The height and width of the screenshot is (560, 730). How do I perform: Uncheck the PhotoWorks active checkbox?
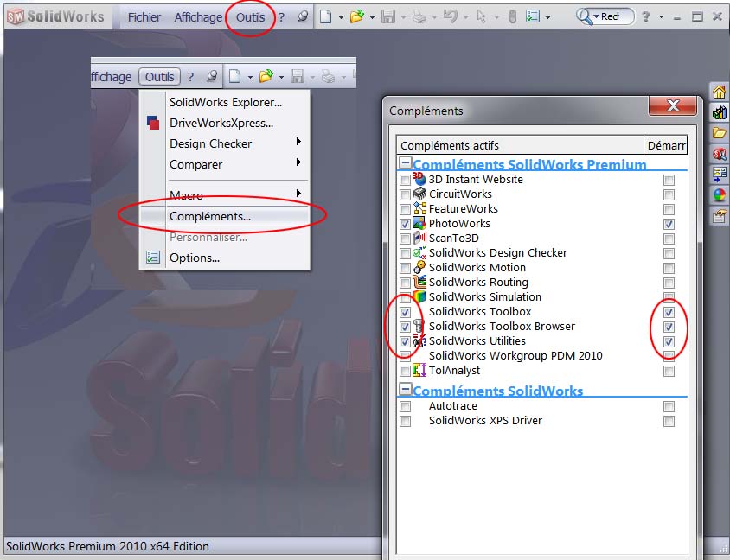pos(405,224)
